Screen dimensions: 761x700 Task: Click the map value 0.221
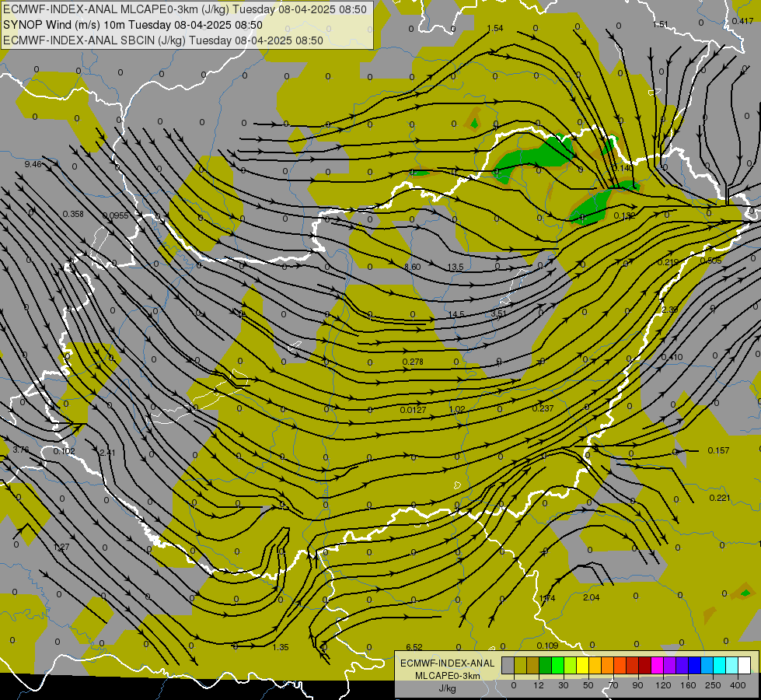coord(719,498)
